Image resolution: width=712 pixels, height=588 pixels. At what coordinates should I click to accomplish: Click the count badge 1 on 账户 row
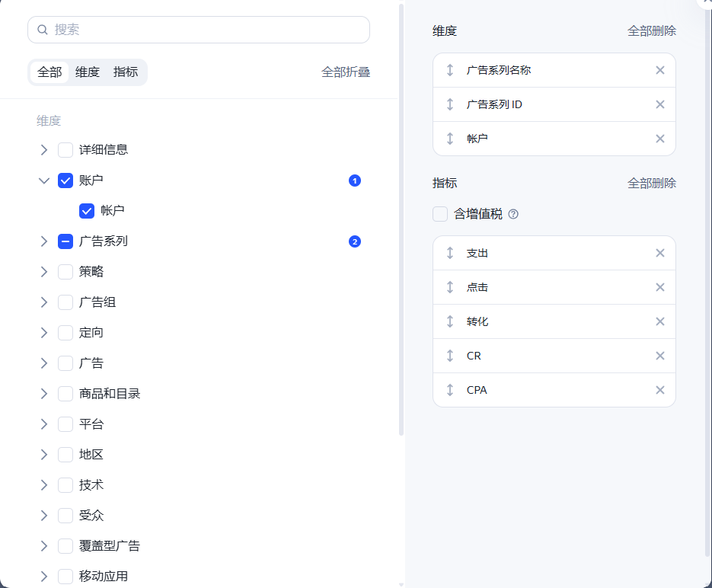pos(355,181)
